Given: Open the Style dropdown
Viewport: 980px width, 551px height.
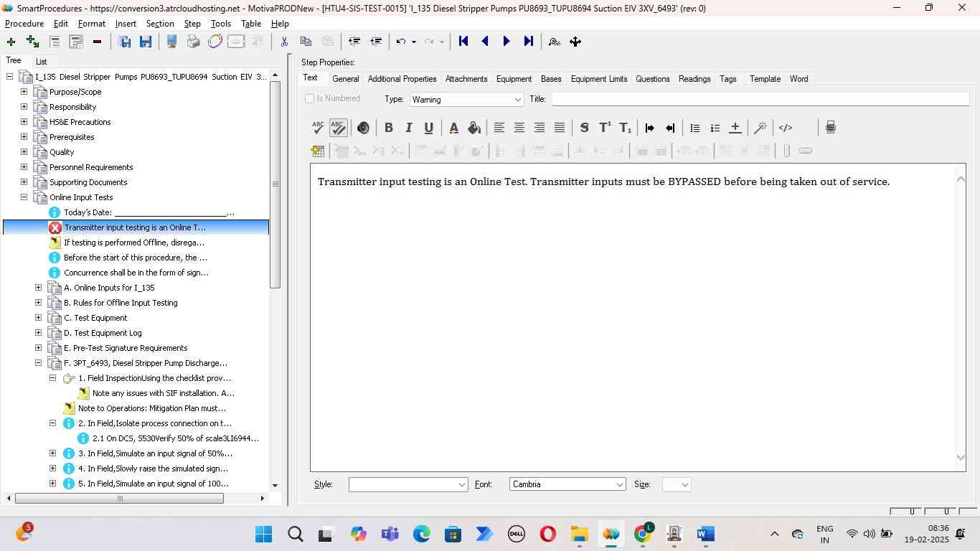Looking at the screenshot, I should click(x=408, y=484).
